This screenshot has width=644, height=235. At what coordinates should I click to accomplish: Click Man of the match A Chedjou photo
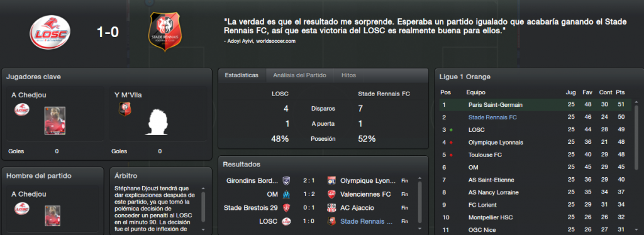(x=52, y=216)
